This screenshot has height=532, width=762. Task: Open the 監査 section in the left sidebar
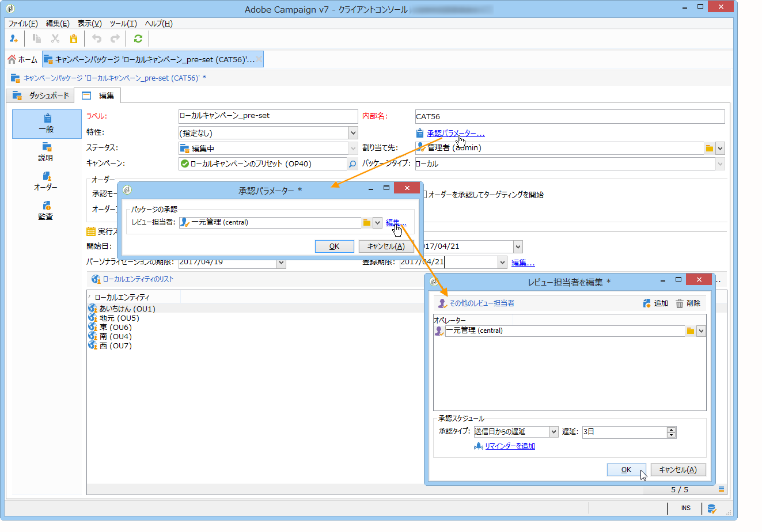point(46,211)
